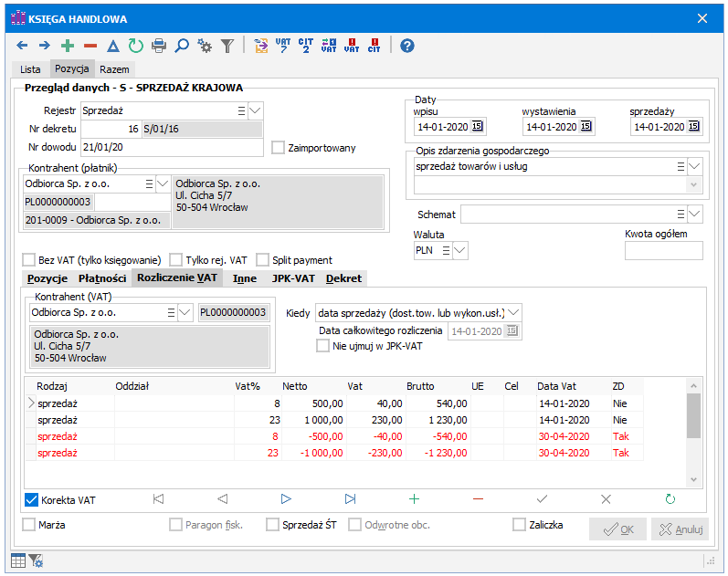Open search with magnifier icon
This screenshot has width=728, height=576.
(x=182, y=46)
